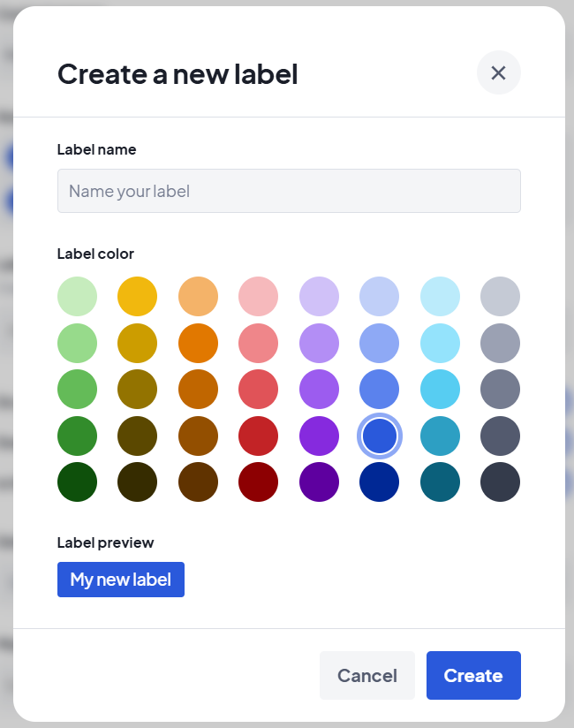Pick the dark teal color swatch
The height and width of the screenshot is (728, 574).
click(x=440, y=482)
